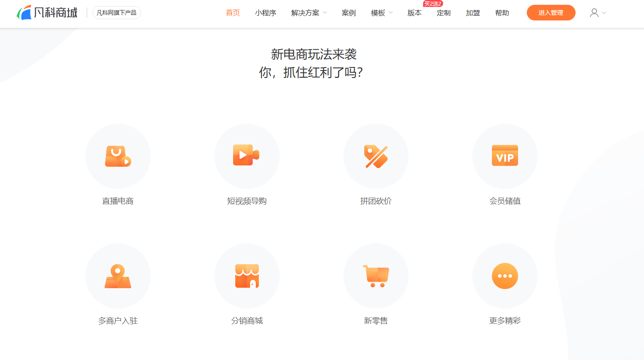Viewport: 644px width, 360px height.
Task: Click the 进入管理 button
Action: click(x=551, y=13)
